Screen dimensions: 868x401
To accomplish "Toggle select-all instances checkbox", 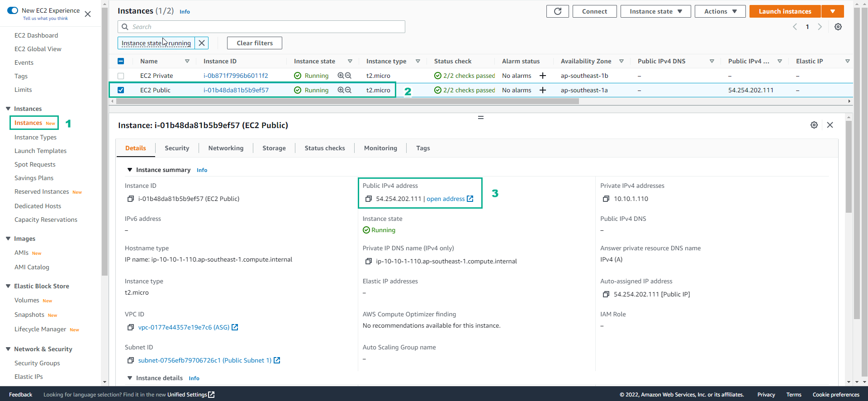I will 121,61.
